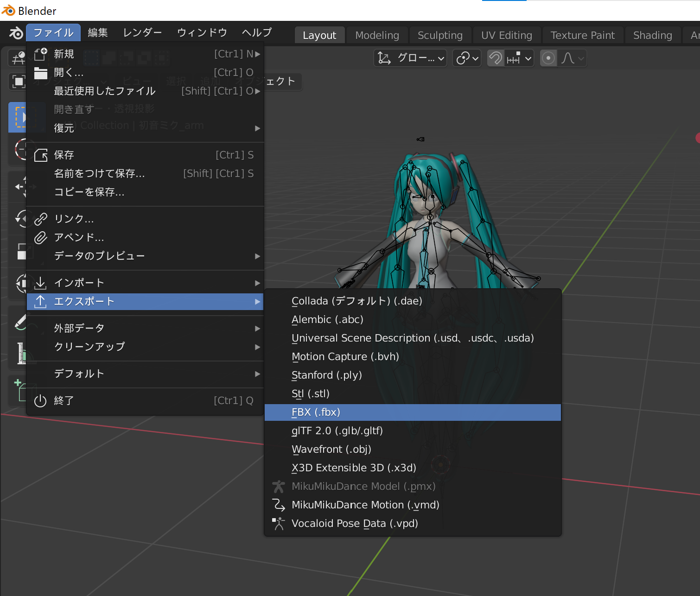Choose コピーを保存... menu entry
Viewport: 700px width, 596px height.
146,192
